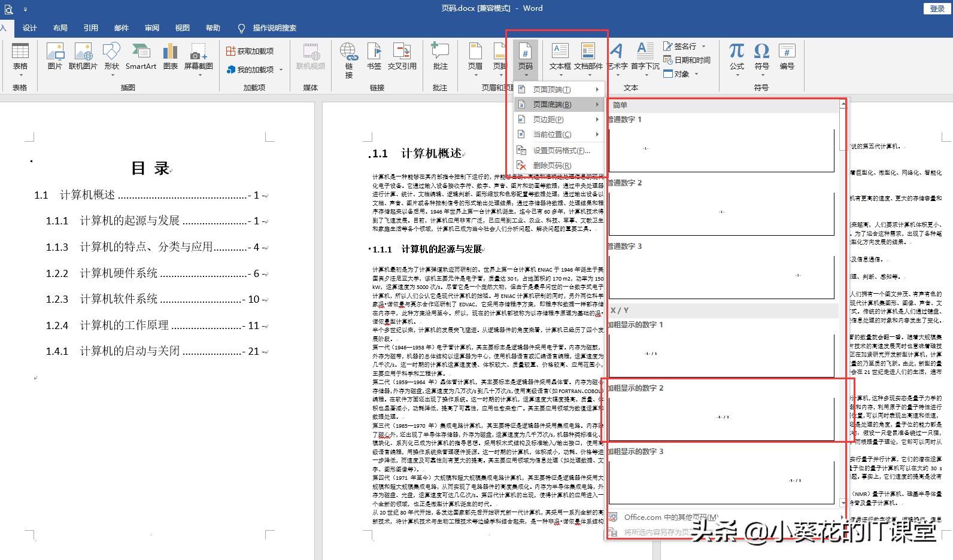This screenshot has height=560, width=953.
Task: Click the 链接 hyperlink icon
Action: [349, 60]
